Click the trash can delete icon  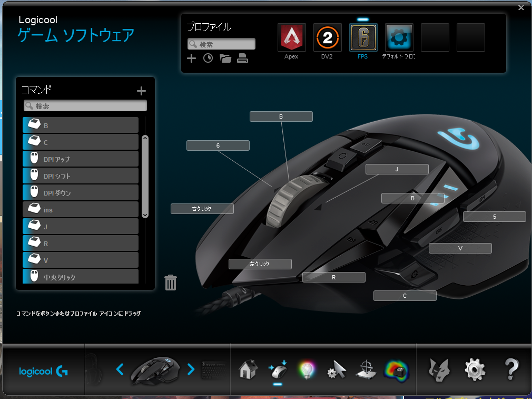171,283
